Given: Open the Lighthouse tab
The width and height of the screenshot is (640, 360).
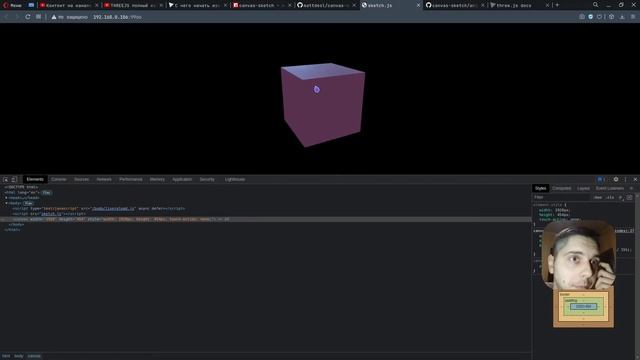Looking at the screenshot, I should point(235,179).
